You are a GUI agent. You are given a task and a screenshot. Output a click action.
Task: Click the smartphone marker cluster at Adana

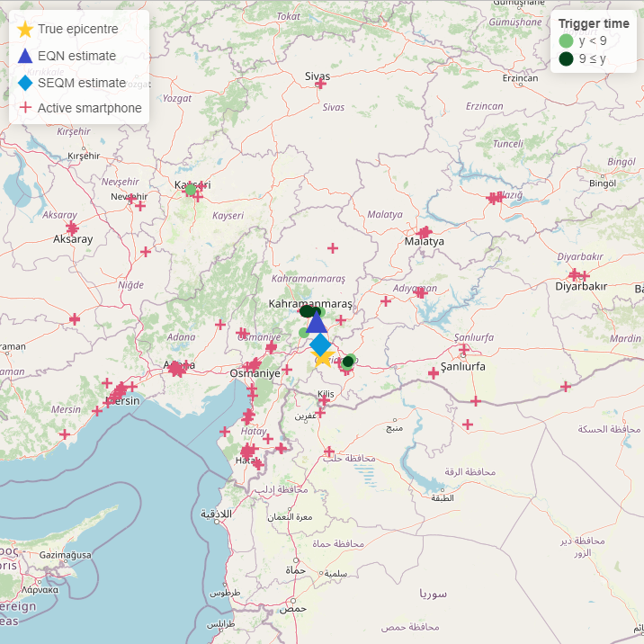pyautogui.click(x=177, y=369)
